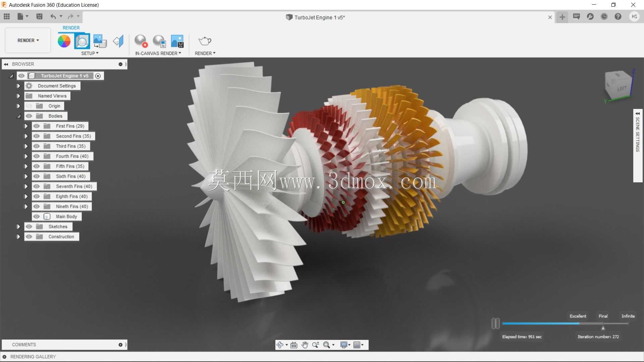Open the IN-CANVAS RENDER menu
The width and height of the screenshot is (644, 362).
coord(158,53)
